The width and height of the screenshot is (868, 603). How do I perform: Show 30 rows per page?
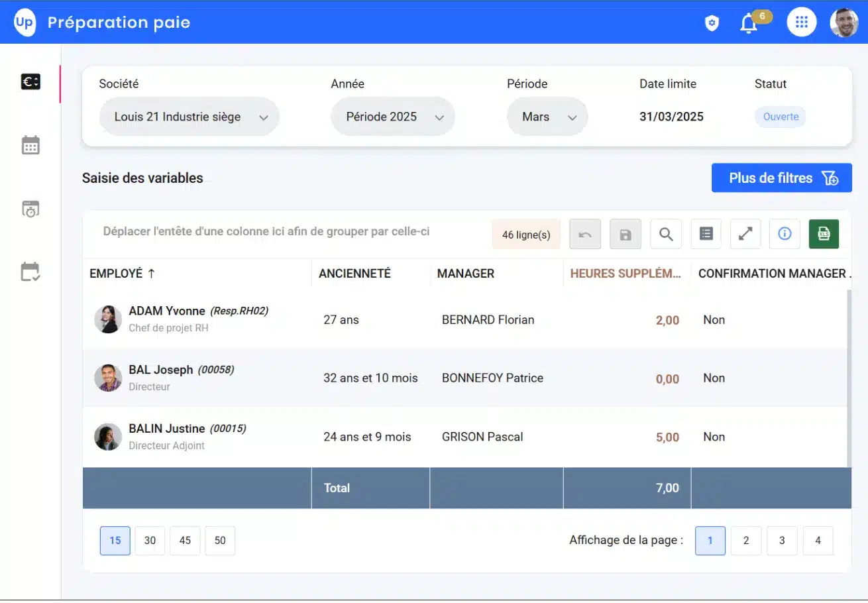click(149, 540)
